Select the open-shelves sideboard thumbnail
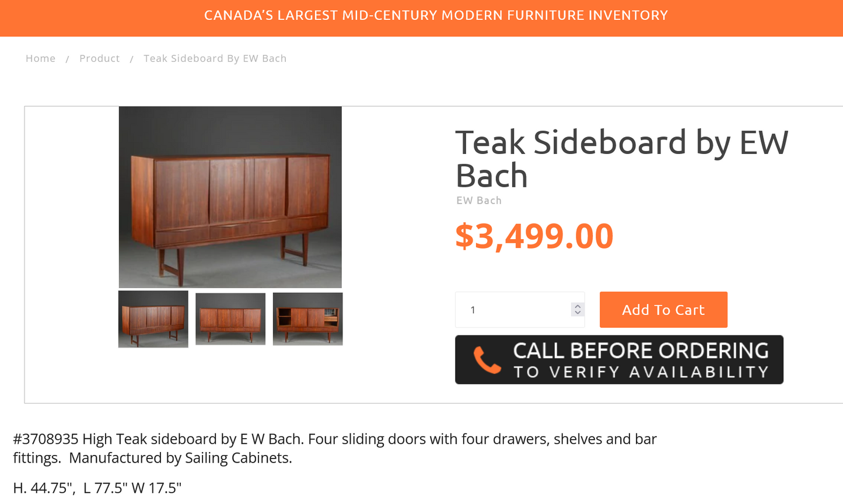 tap(307, 318)
